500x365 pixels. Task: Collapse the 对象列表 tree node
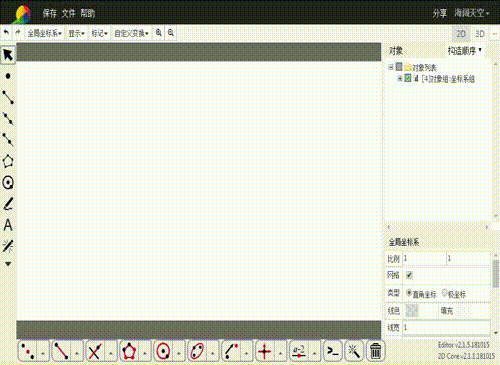[391, 67]
